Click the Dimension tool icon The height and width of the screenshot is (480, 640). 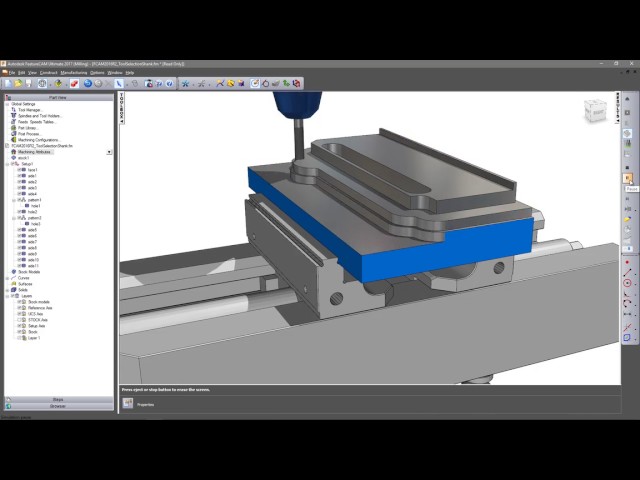[627, 314]
